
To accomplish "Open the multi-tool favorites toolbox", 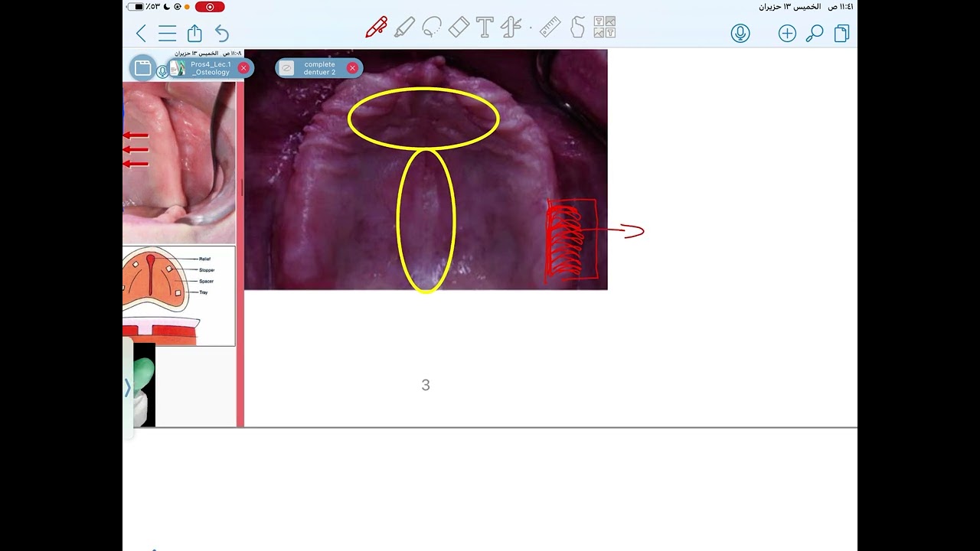I will pos(511,28).
